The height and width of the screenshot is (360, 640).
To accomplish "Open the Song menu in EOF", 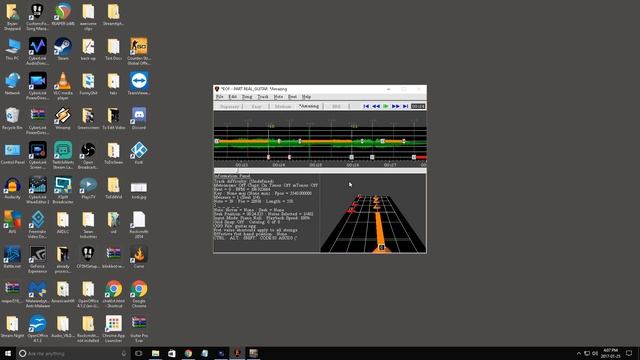I will click(247, 97).
